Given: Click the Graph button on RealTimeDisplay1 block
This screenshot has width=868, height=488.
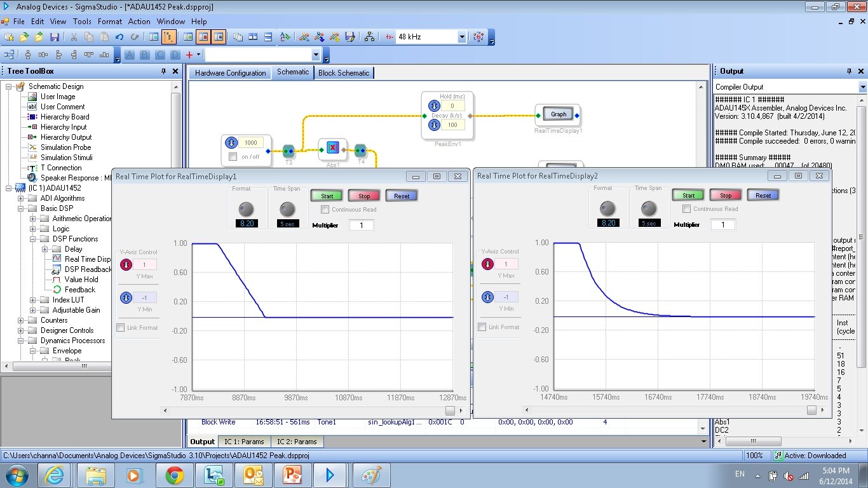Looking at the screenshot, I should [x=559, y=114].
